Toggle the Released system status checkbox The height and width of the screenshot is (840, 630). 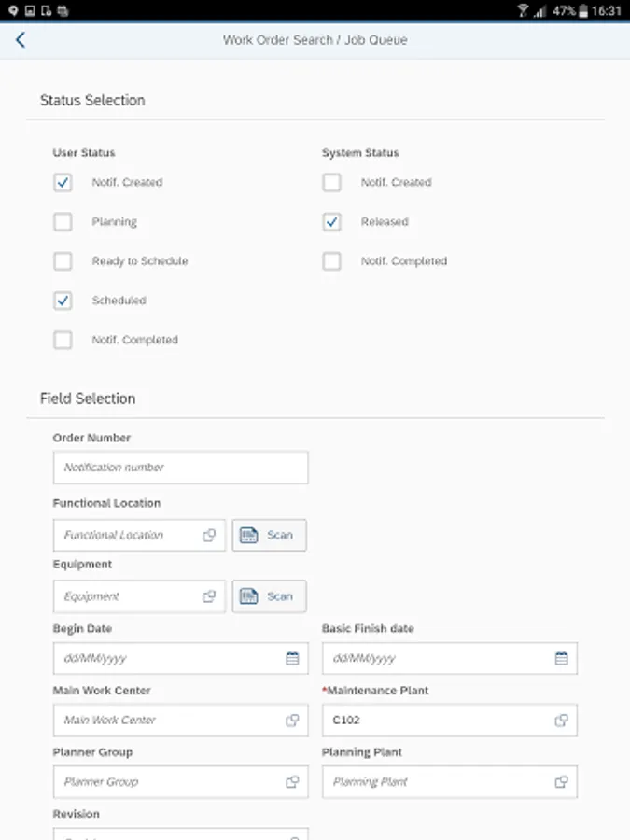pyautogui.click(x=331, y=222)
